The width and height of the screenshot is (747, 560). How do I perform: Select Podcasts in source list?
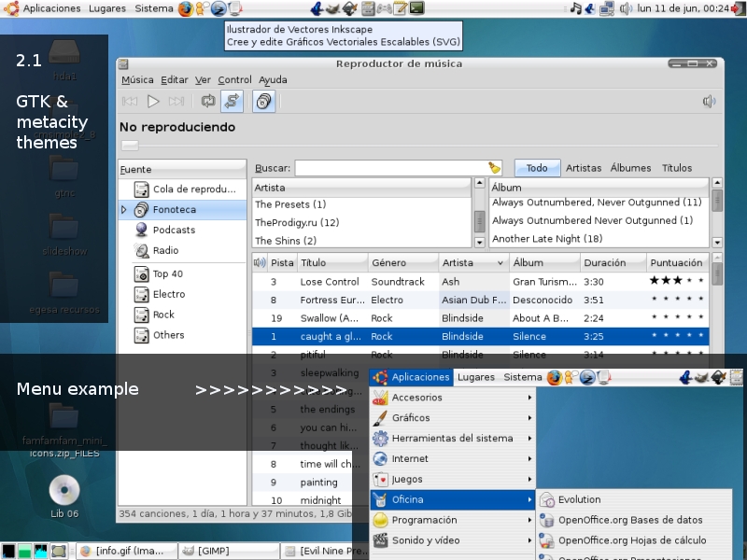pyautogui.click(x=182, y=230)
